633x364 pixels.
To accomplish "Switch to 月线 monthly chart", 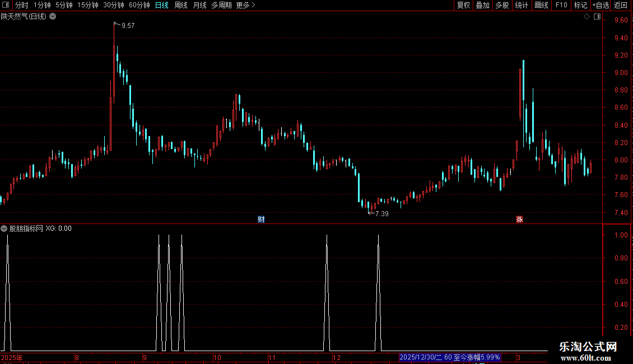I will point(199,5).
